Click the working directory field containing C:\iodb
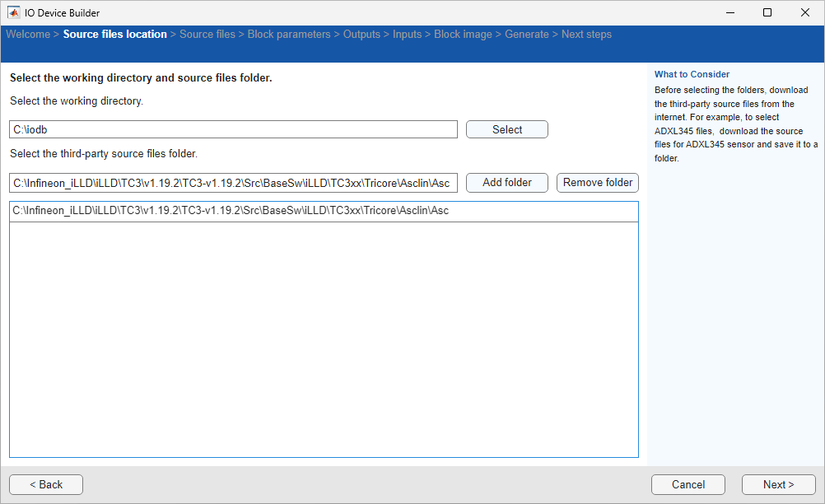Screen dimensions: 825x504 233,130
